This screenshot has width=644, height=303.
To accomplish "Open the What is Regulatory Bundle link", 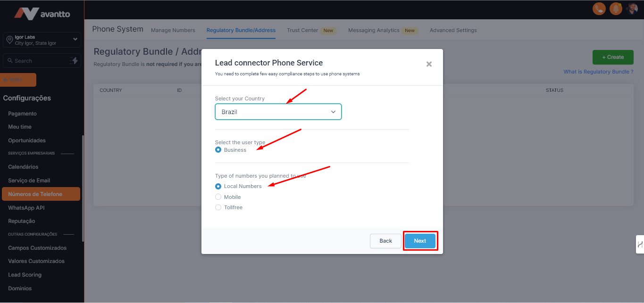I will click(598, 72).
